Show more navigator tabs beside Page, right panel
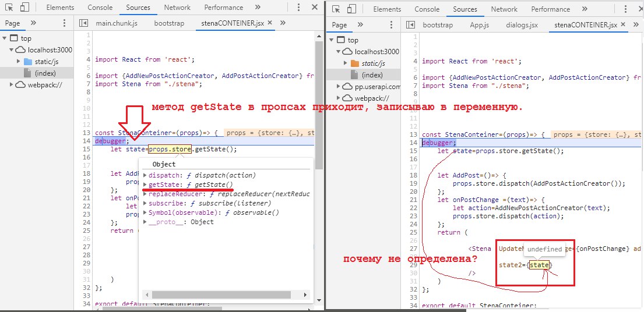This screenshot has width=644, height=312. point(360,25)
